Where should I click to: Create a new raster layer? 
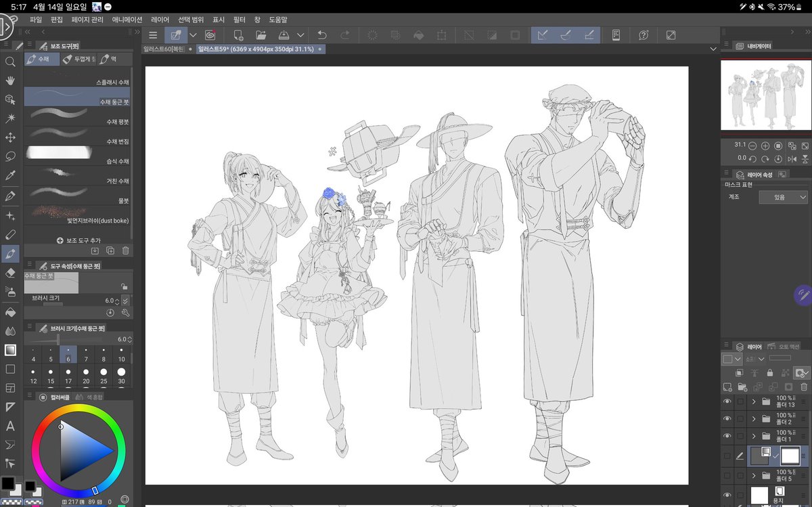pyautogui.click(x=728, y=387)
